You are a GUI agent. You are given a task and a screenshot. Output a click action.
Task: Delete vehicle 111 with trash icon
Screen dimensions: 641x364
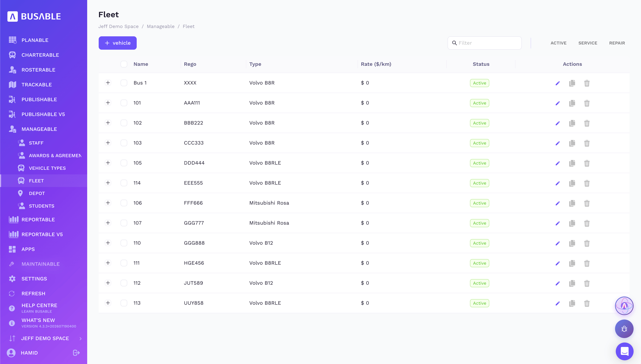point(587,263)
